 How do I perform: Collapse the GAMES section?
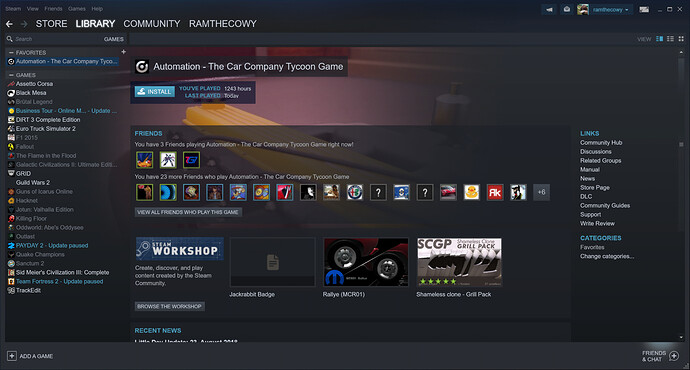(11, 75)
